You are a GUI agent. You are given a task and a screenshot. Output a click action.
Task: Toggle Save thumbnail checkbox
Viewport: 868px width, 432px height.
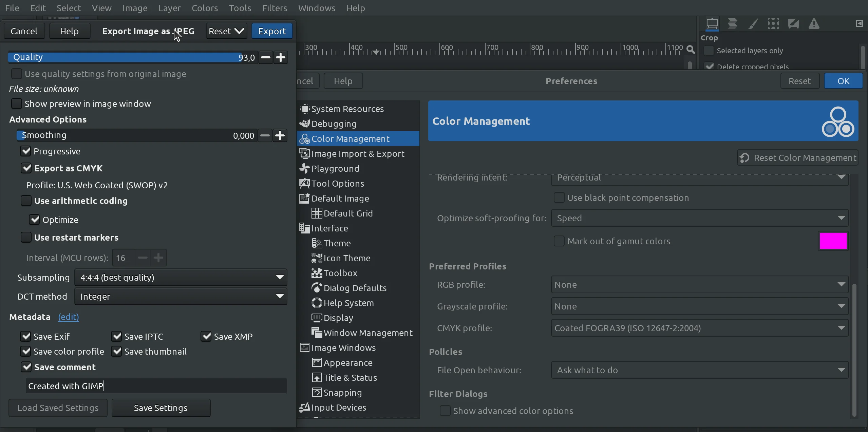click(x=117, y=352)
